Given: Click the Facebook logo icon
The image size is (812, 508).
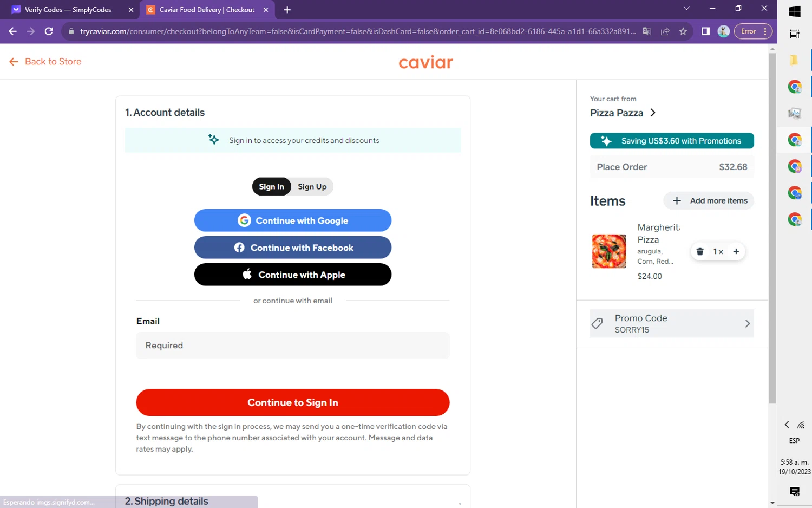Looking at the screenshot, I should click(x=239, y=248).
